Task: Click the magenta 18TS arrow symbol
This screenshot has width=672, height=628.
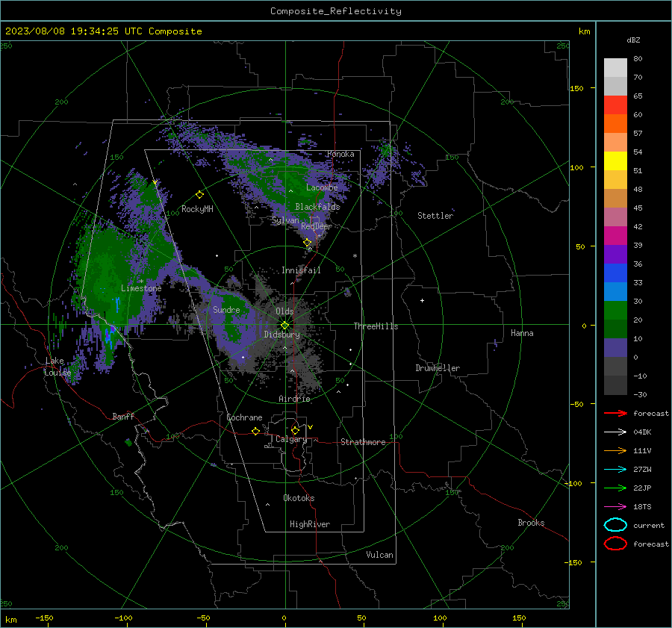Action: pos(615,507)
